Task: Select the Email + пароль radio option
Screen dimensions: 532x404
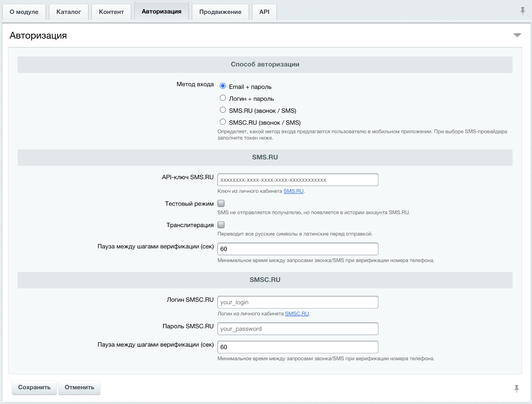Action: coord(223,86)
